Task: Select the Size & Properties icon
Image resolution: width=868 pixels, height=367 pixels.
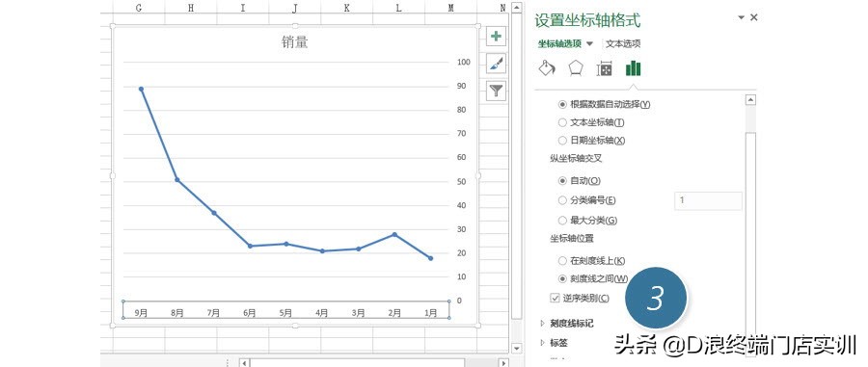Action: coord(604,69)
